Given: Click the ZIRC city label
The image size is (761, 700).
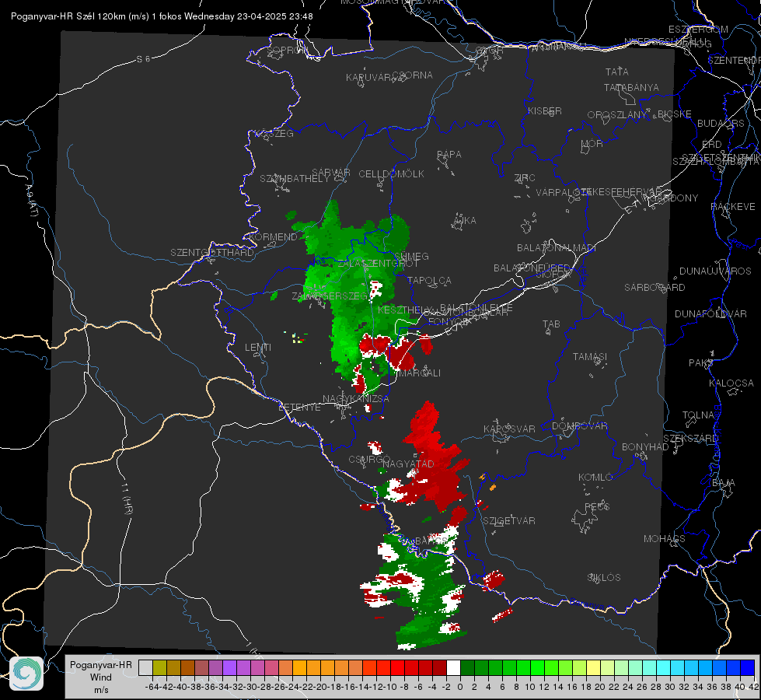Looking at the screenshot, I should click(x=525, y=178).
